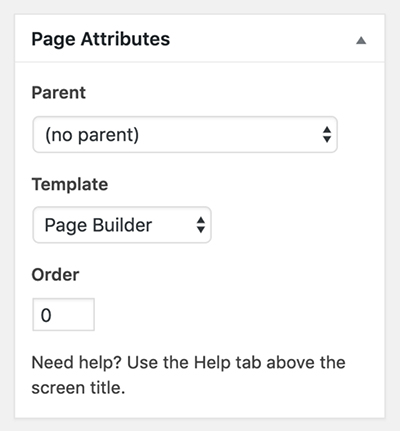This screenshot has height=431, width=400.
Task: Click the double-arrow icon on the Template select
Action: click(x=201, y=225)
